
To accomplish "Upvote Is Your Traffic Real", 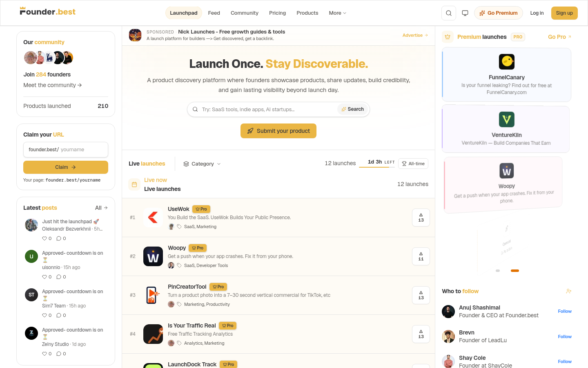I will click(x=421, y=334).
